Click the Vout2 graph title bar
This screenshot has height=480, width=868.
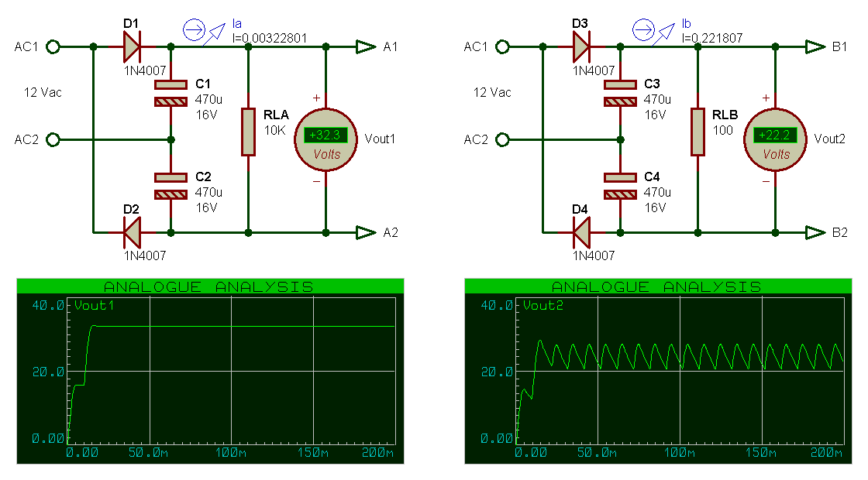[658, 286]
